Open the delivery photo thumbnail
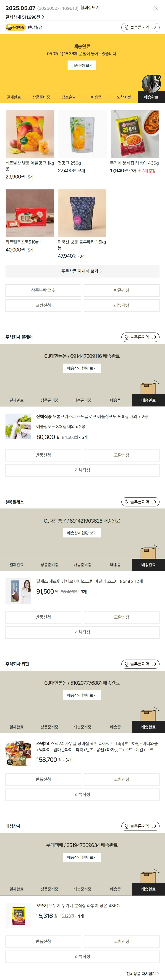Viewport: 165px width, 980px height. point(151,83)
